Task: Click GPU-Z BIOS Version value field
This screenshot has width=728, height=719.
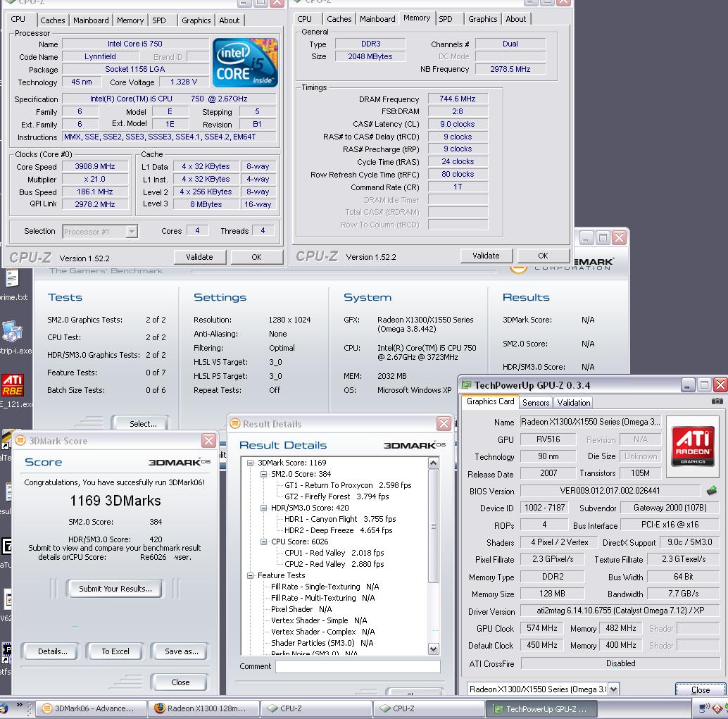Action: pyautogui.click(x=610, y=490)
